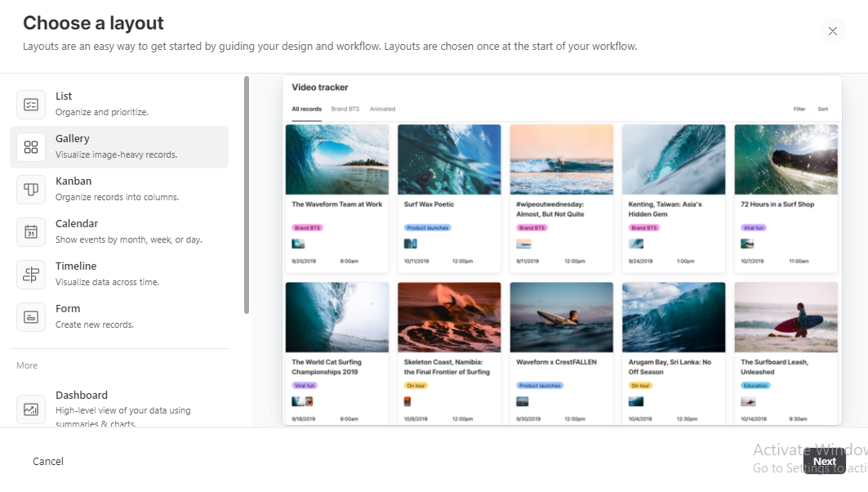The image size is (868, 492).
Task: Pick the Form layout icon
Action: coord(31,316)
